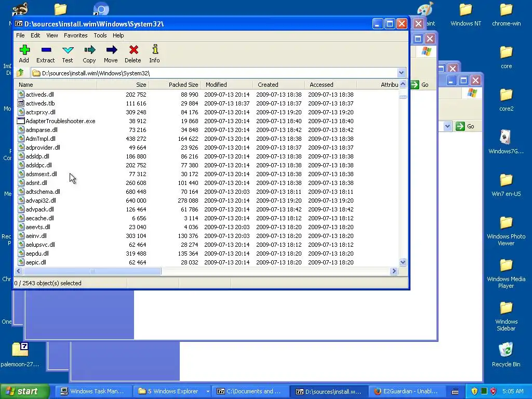Select the aelupsvc.dll file row

pyautogui.click(x=207, y=245)
